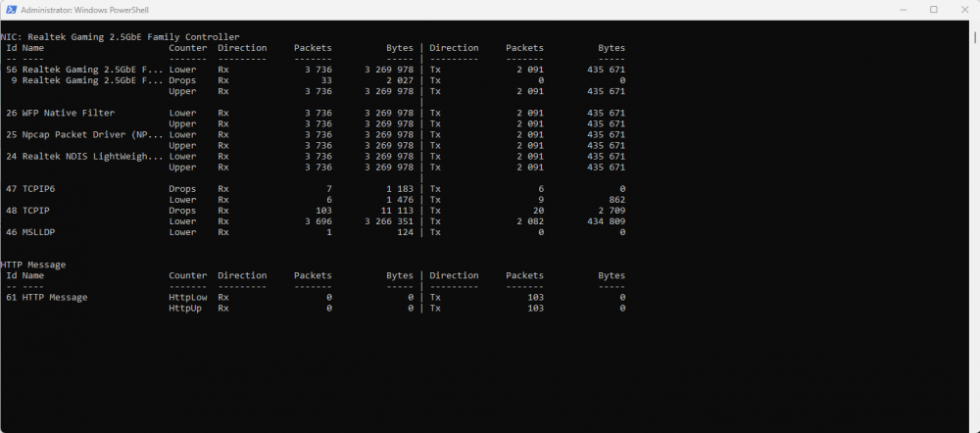Minimize the PowerShell window
This screenshot has height=433, width=980.
pos(903,10)
